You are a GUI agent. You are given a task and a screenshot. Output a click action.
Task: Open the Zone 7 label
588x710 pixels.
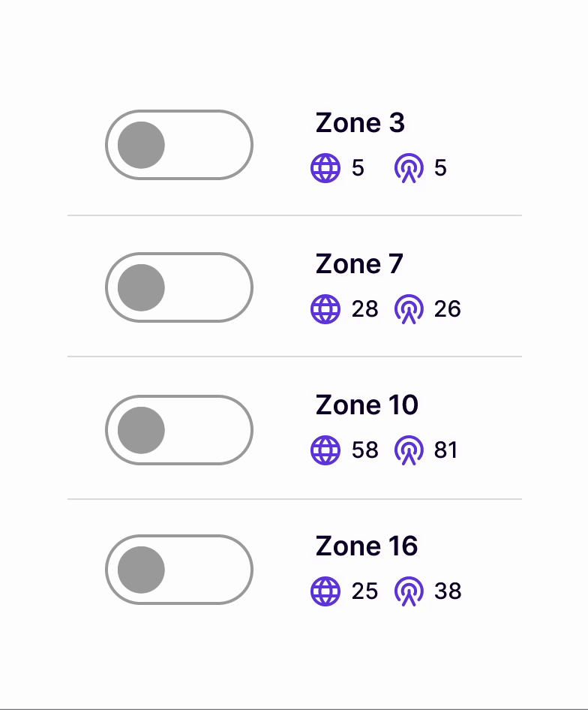(x=359, y=264)
